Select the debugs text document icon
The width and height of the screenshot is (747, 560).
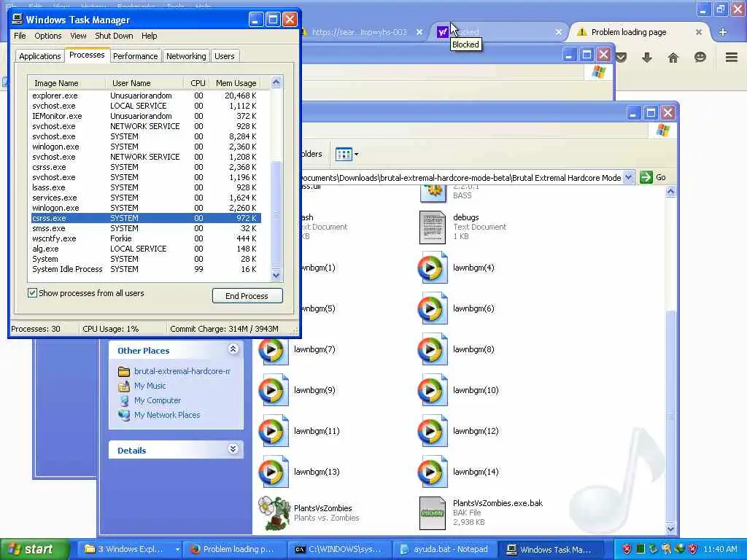coord(432,227)
